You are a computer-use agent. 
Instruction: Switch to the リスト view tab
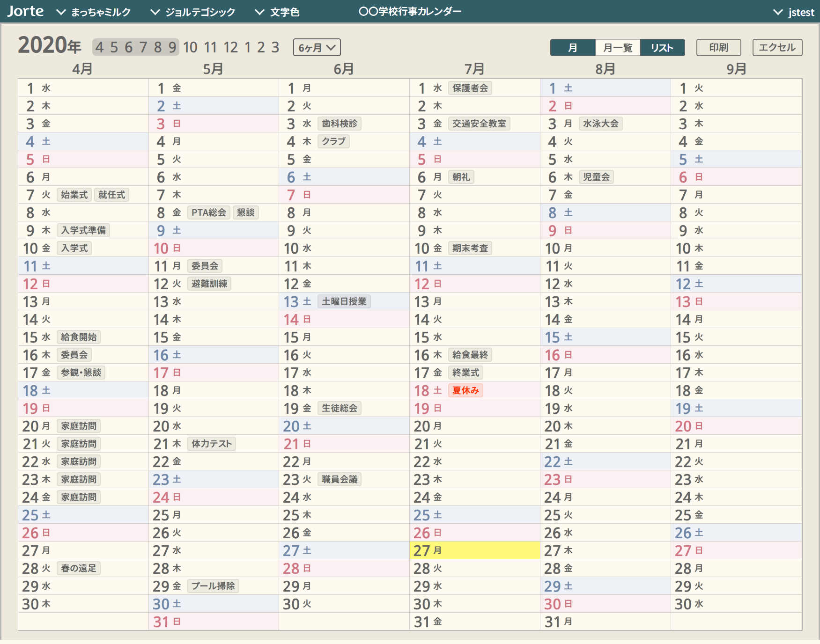(x=662, y=47)
